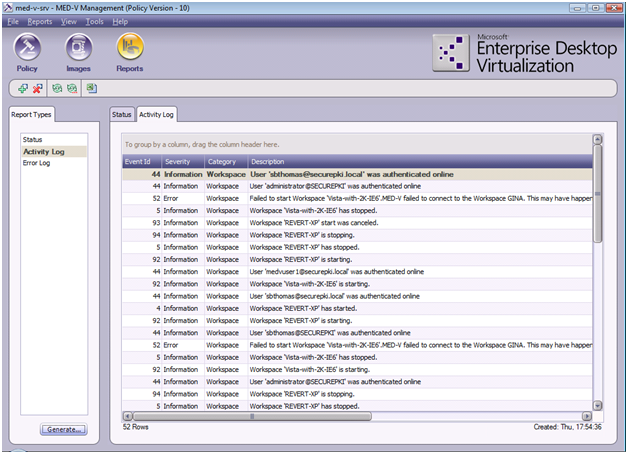Minimize the MED-V Management window
Image resolution: width=628 pixels, height=454 pixels.
[578, 8]
